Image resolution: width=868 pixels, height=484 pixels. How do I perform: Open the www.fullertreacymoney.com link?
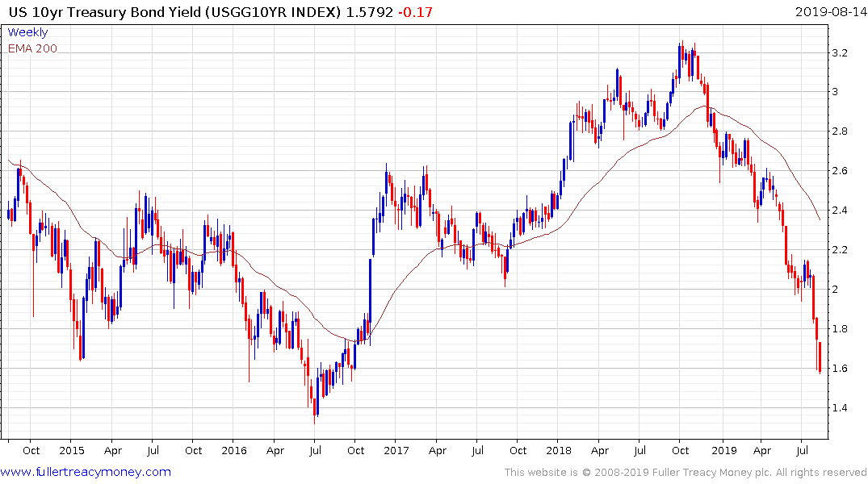pos(86,472)
